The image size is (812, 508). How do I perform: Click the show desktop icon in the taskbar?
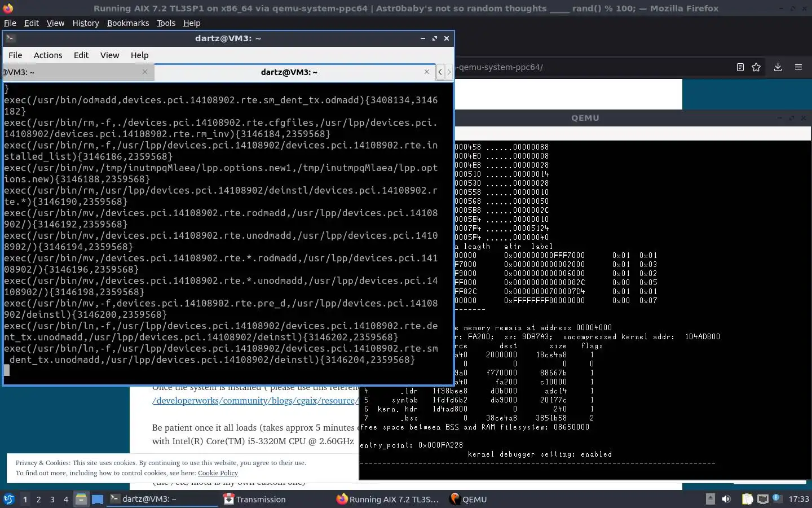coord(98,499)
